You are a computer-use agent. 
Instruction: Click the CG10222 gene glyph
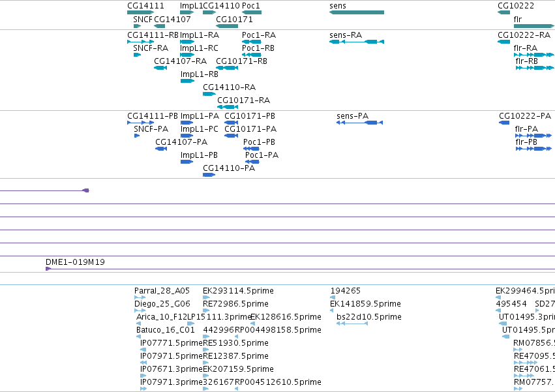[503, 12]
